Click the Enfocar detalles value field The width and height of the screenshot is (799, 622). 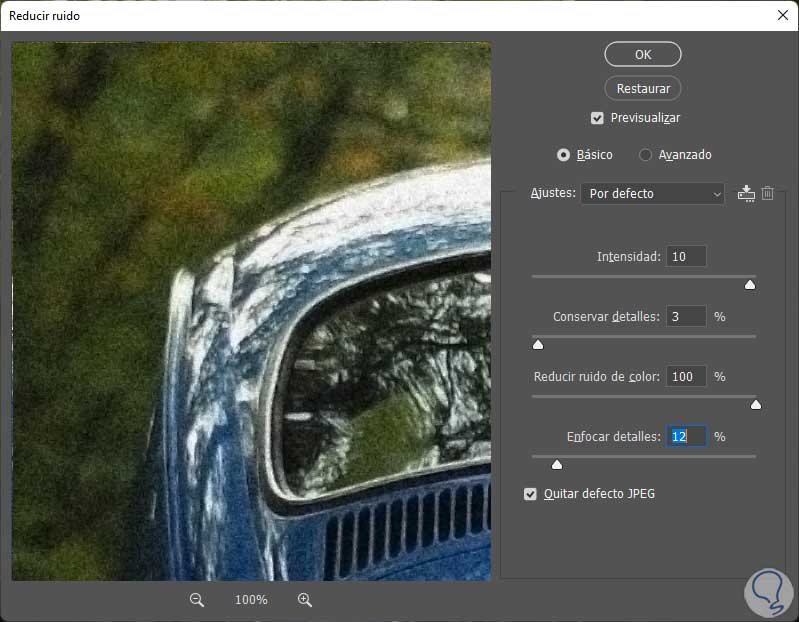coord(686,437)
